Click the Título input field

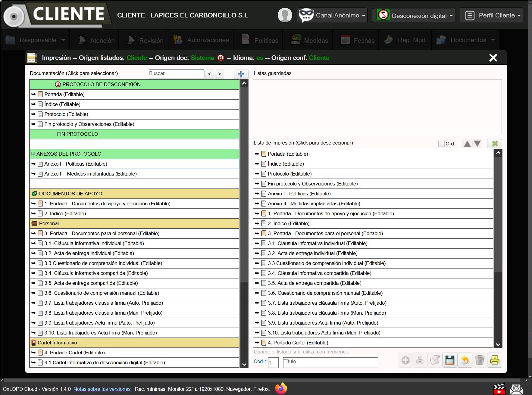tap(330, 362)
